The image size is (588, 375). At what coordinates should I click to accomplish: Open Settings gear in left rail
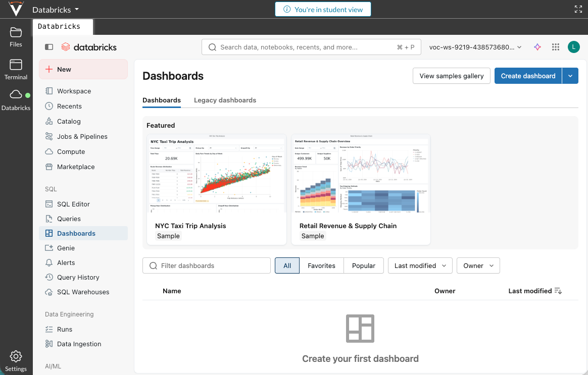pos(16,360)
